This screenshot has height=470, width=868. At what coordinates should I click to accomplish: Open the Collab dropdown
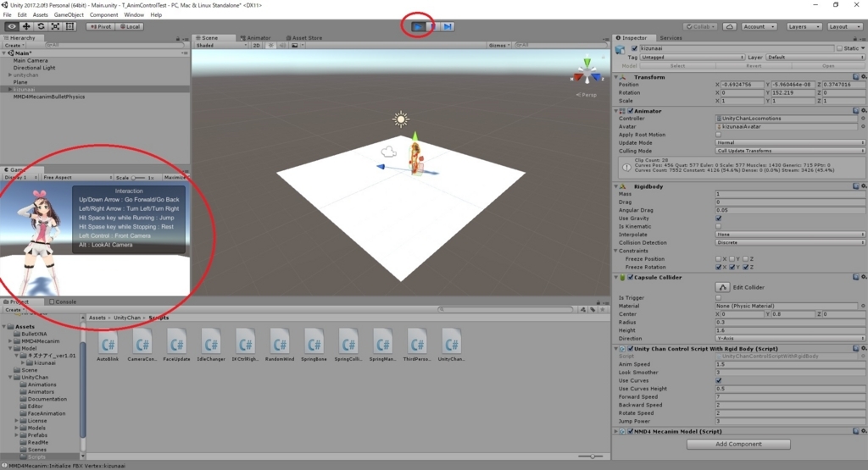700,26
